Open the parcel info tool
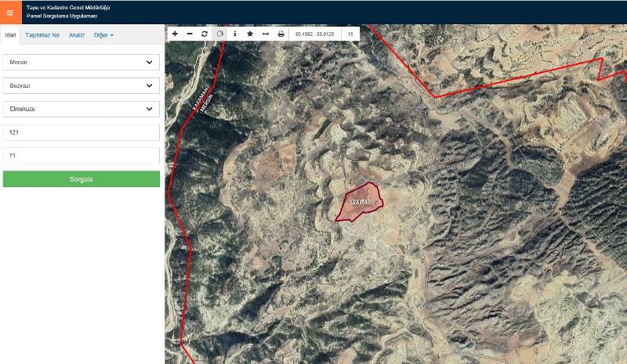Screen dimensions: 627x364 (x=235, y=34)
